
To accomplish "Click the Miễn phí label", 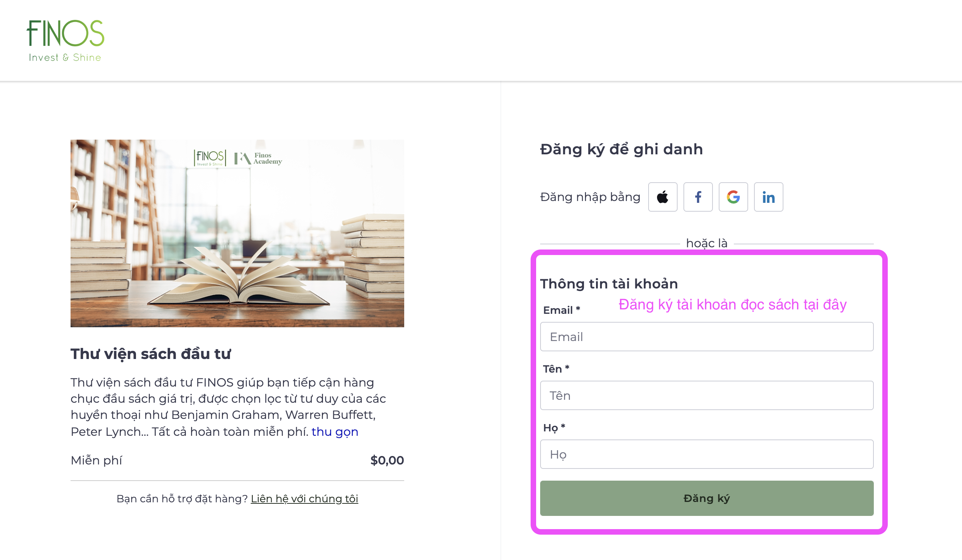I will pyautogui.click(x=96, y=460).
